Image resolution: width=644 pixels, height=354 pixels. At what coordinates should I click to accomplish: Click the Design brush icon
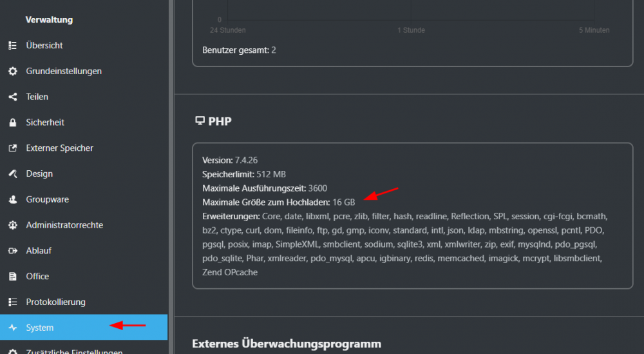13,173
